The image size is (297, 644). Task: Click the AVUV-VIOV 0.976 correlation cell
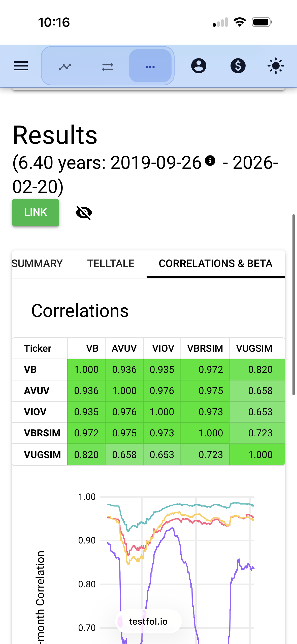coord(162,391)
